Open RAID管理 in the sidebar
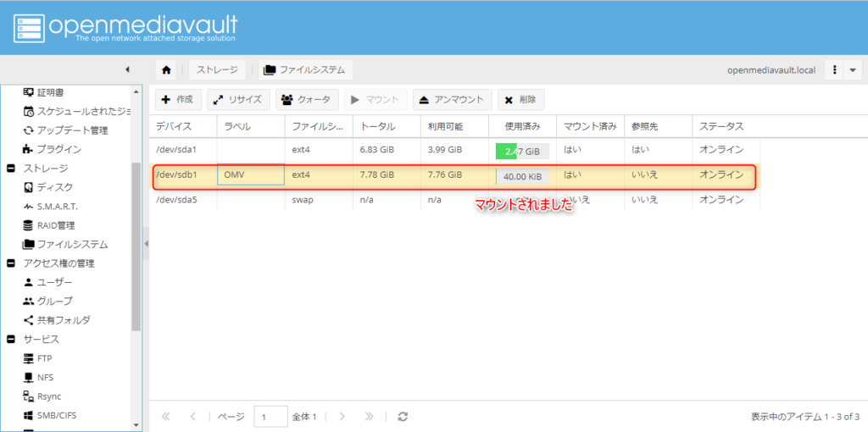868x432 pixels. [56, 225]
